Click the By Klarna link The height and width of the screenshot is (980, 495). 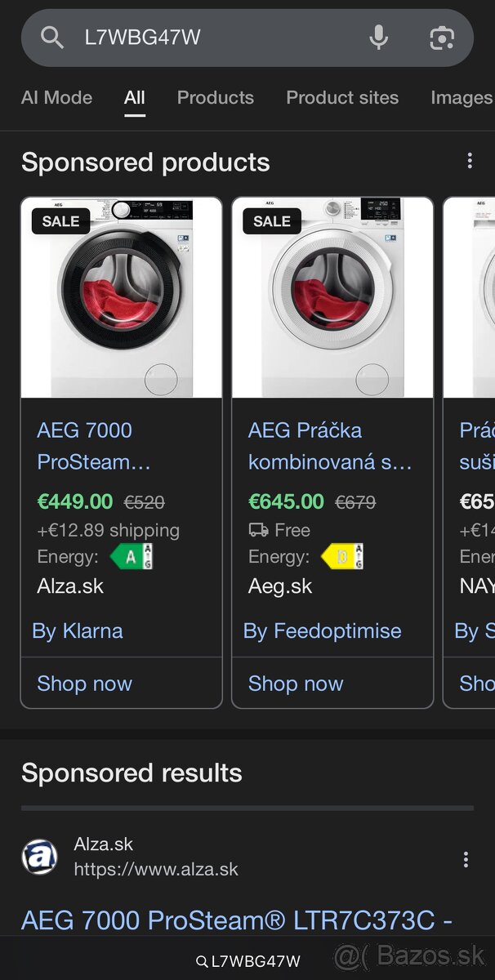[78, 630]
